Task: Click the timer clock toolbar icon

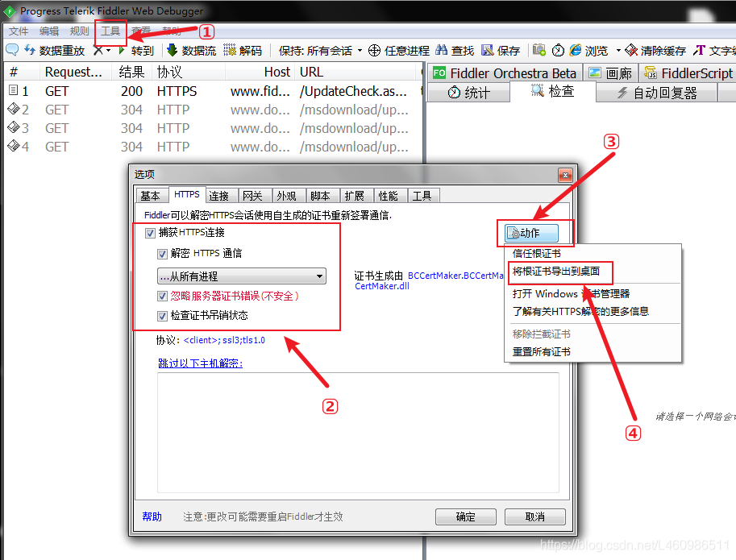Action: tap(558, 50)
